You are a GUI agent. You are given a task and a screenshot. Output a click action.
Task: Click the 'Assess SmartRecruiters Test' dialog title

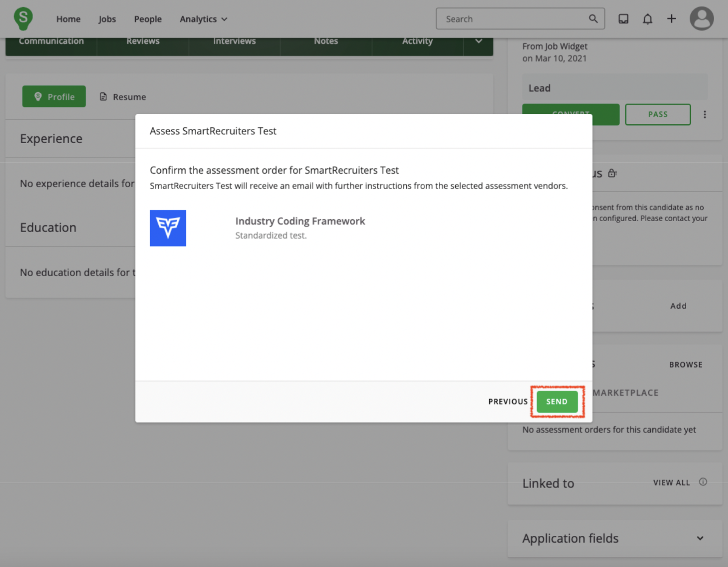pos(213,131)
